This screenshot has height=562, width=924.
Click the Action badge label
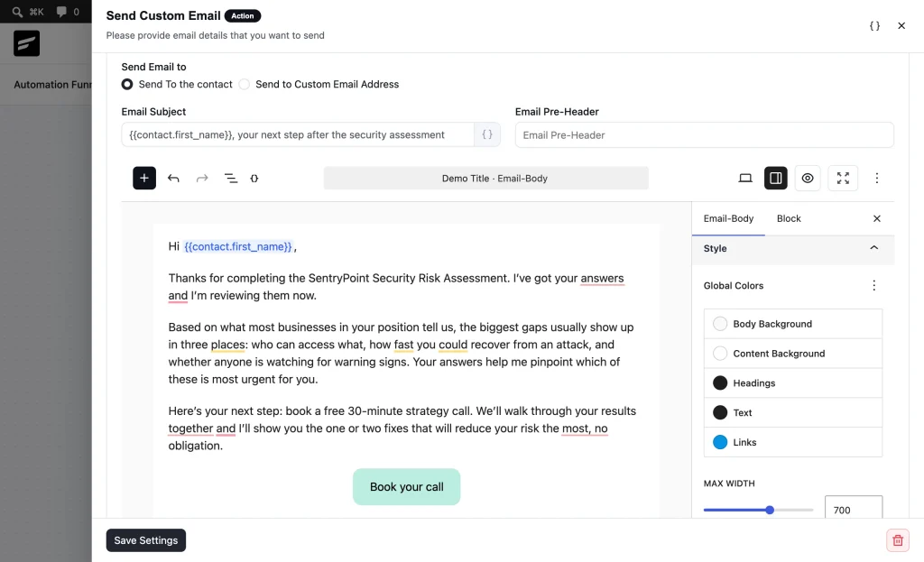(242, 16)
